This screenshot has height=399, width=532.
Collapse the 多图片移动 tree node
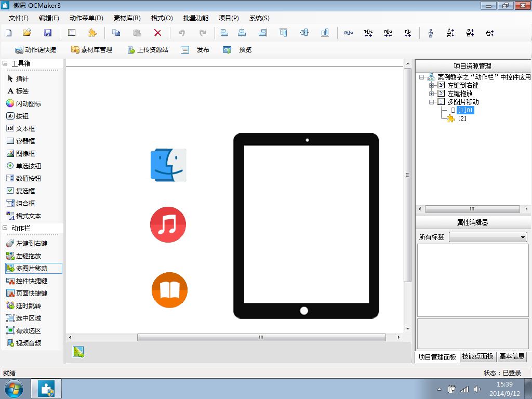(x=432, y=102)
